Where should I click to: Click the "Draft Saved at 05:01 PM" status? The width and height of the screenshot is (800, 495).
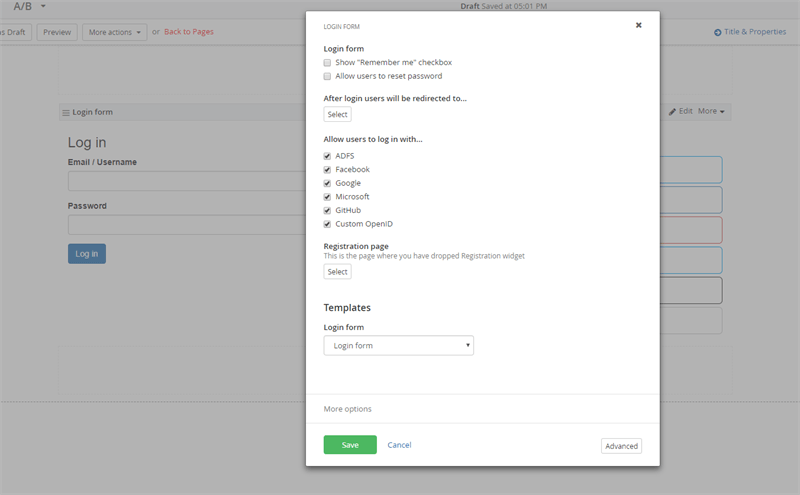pos(504,6)
